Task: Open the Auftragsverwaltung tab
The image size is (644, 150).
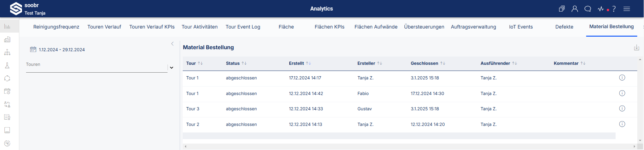Action: (x=473, y=27)
